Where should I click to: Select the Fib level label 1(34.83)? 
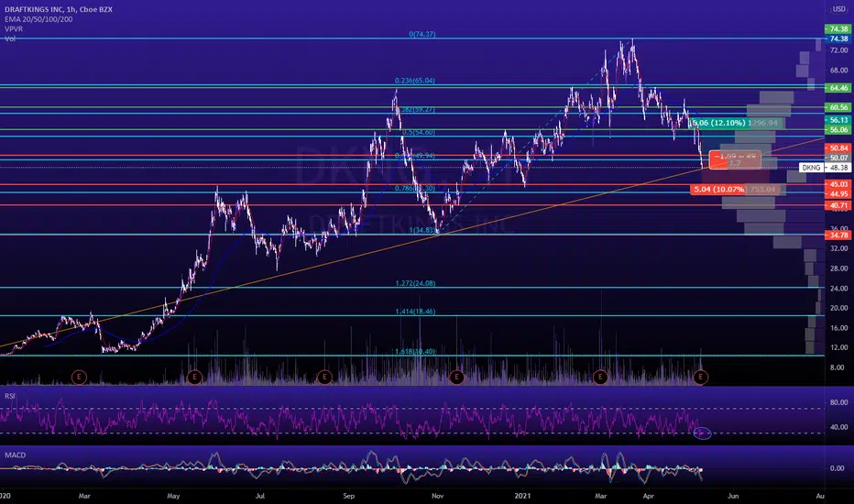click(422, 230)
